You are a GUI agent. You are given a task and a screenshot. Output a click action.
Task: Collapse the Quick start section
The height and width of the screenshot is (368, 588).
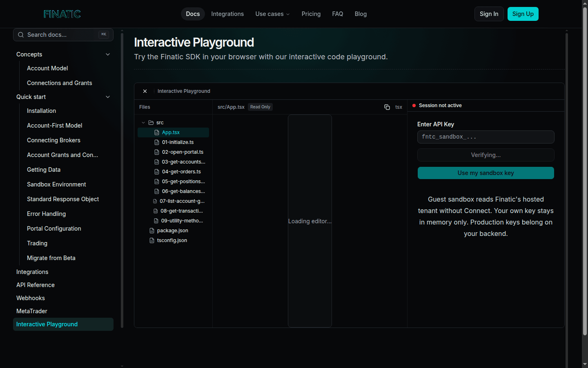pos(108,97)
